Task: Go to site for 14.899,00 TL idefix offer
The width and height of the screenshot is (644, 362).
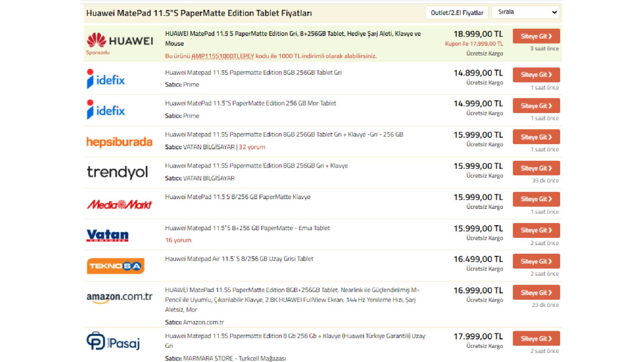Action: pyautogui.click(x=536, y=75)
